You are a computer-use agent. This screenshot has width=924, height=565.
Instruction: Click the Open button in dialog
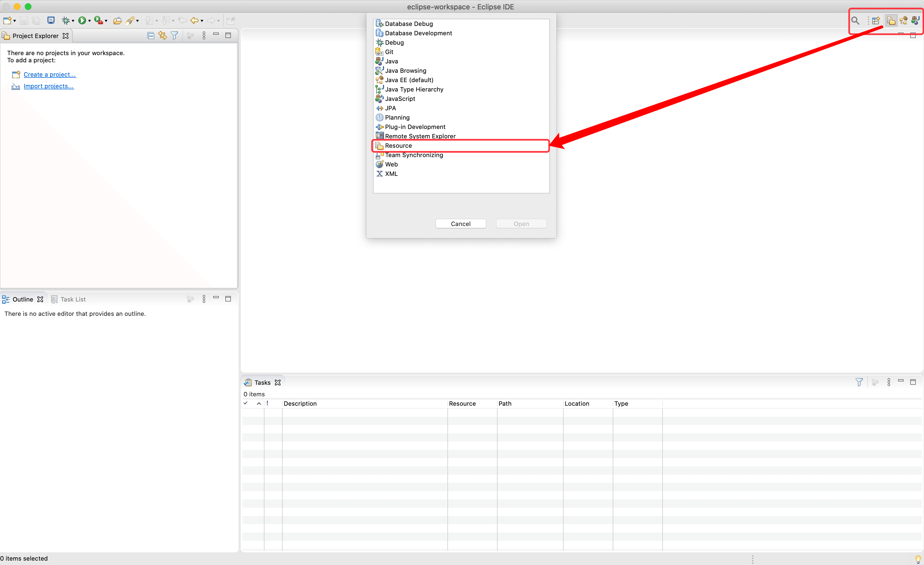coord(521,224)
